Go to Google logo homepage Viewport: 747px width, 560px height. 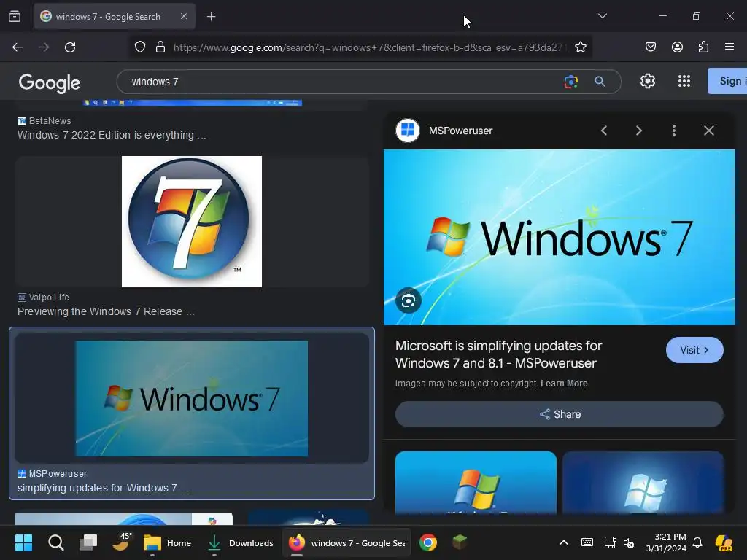pyautogui.click(x=50, y=83)
